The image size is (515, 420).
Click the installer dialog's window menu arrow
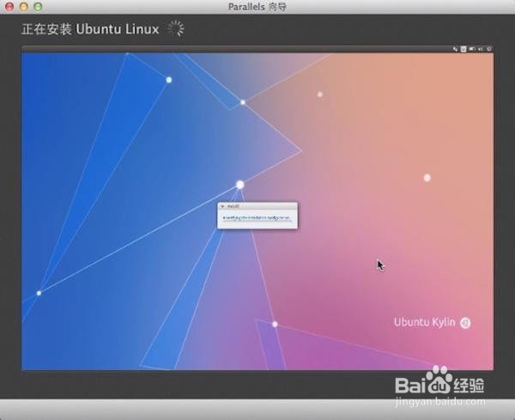tap(222, 206)
